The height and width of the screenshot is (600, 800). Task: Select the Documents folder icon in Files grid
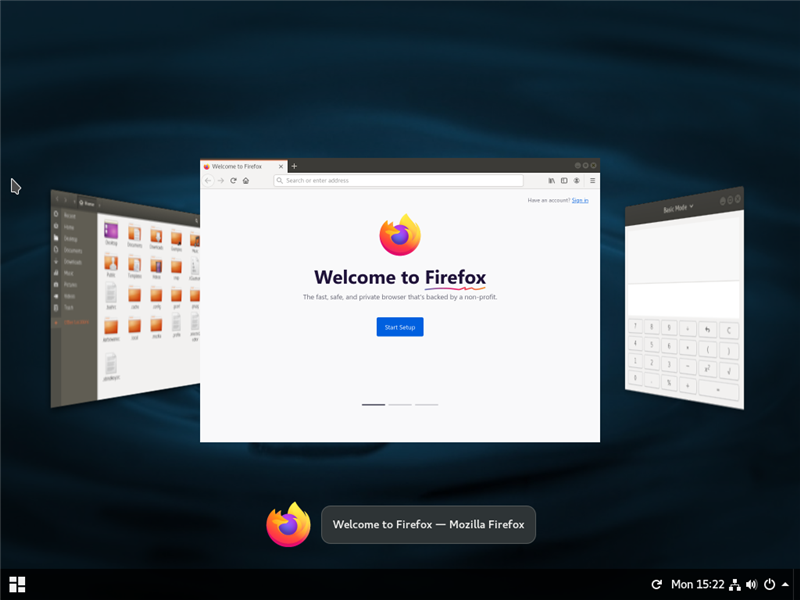point(135,234)
